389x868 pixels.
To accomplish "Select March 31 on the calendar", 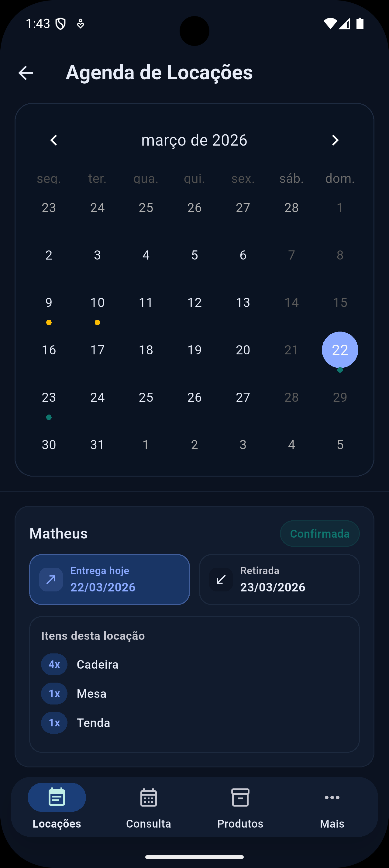I will pos(97,445).
